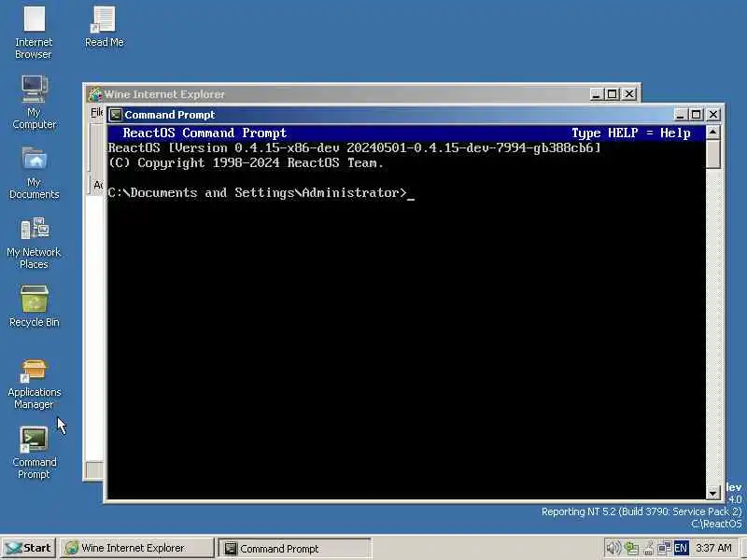Click the Start button
The width and height of the screenshot is (747, 560).
click(x=29, y=548)
